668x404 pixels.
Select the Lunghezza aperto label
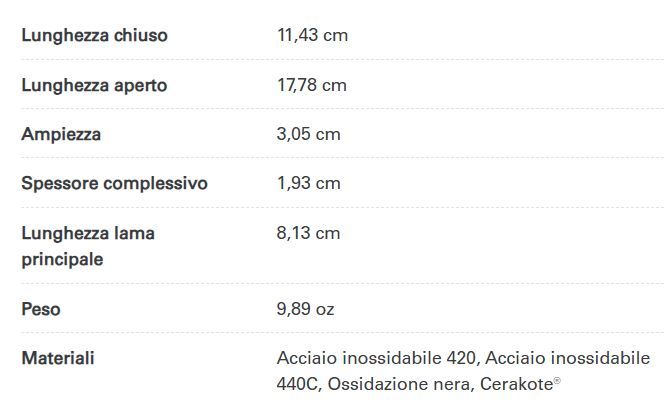coord(94,85)
